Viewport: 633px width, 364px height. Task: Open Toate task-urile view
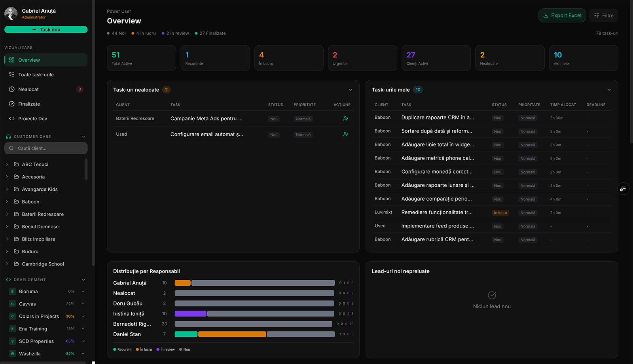(46, 75)
